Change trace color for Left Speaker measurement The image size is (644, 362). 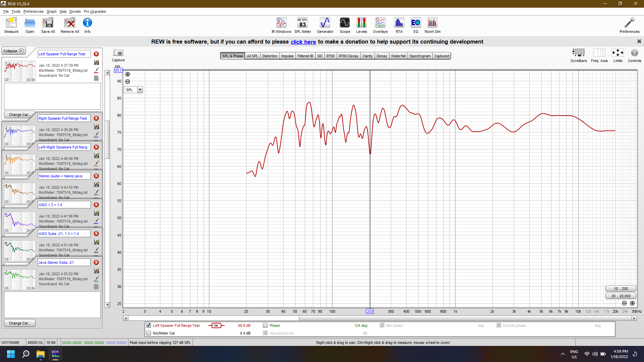click(96, 70)
